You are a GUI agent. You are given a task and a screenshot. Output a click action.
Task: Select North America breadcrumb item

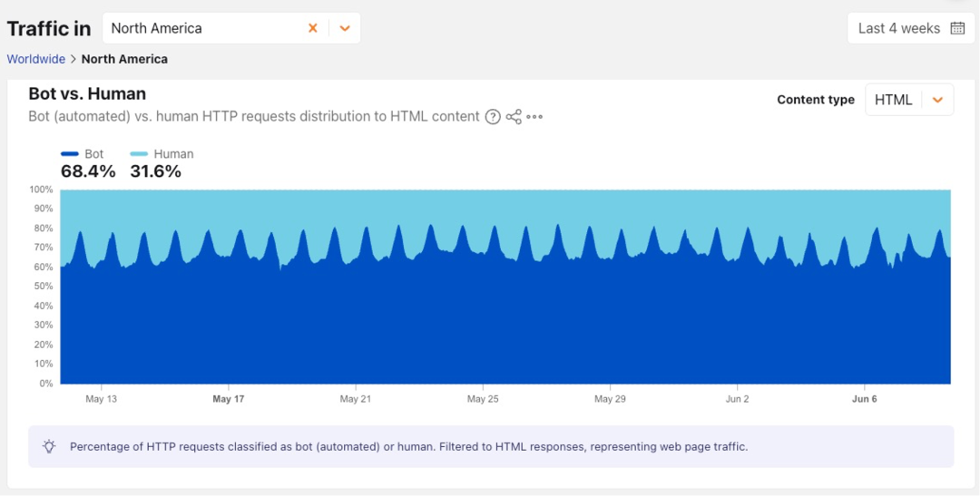click(x=124, y=59)
